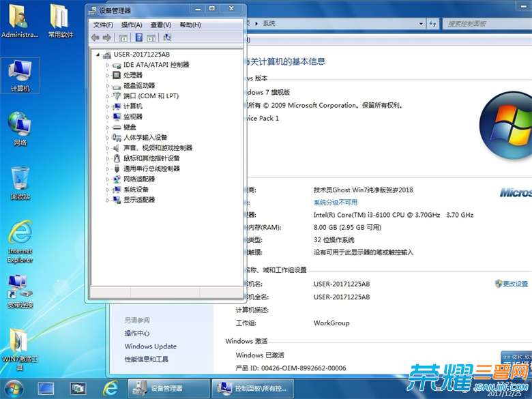Select the 监视器 device icon
This screenshot has width=532, height=399.
(x=117, y=117)
